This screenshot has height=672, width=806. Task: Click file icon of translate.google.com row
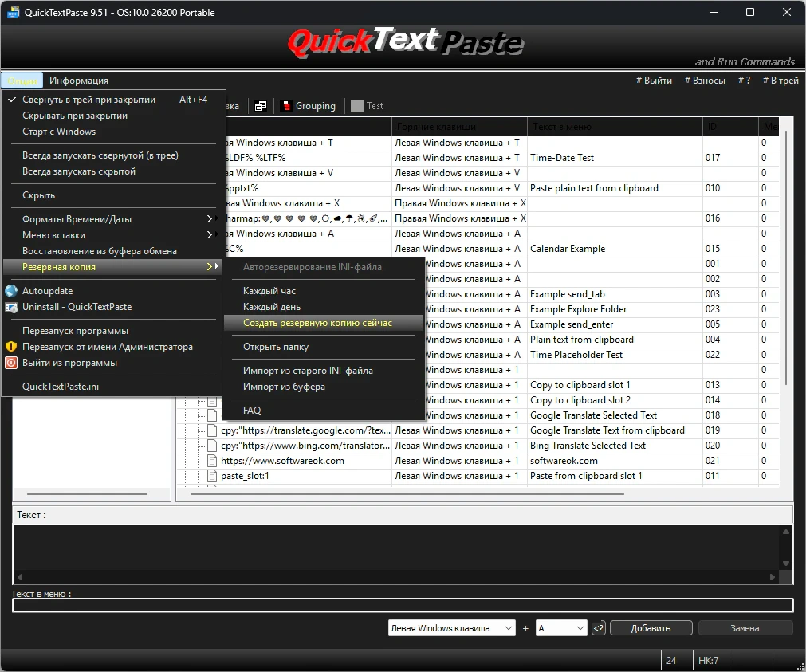point(212,430)
